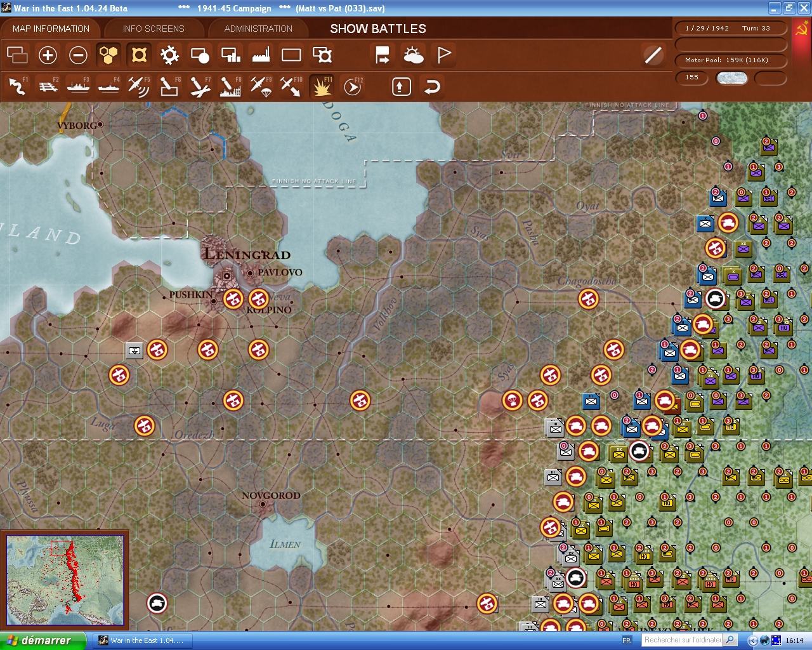The image size is (812, 650).
Task: Click the Vyborg city label on map
Action: (x=77, y=125)
